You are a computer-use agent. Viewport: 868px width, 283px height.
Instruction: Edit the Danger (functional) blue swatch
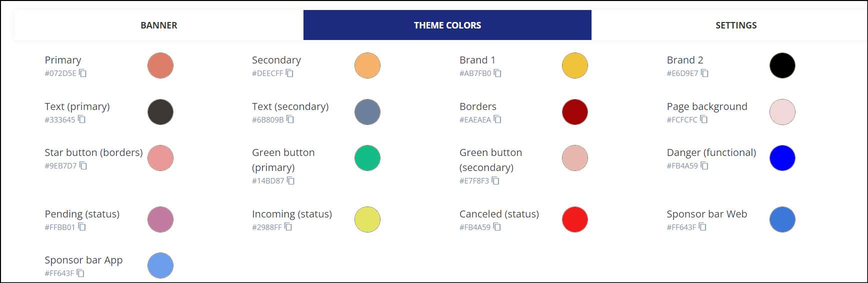coord(782,158)
